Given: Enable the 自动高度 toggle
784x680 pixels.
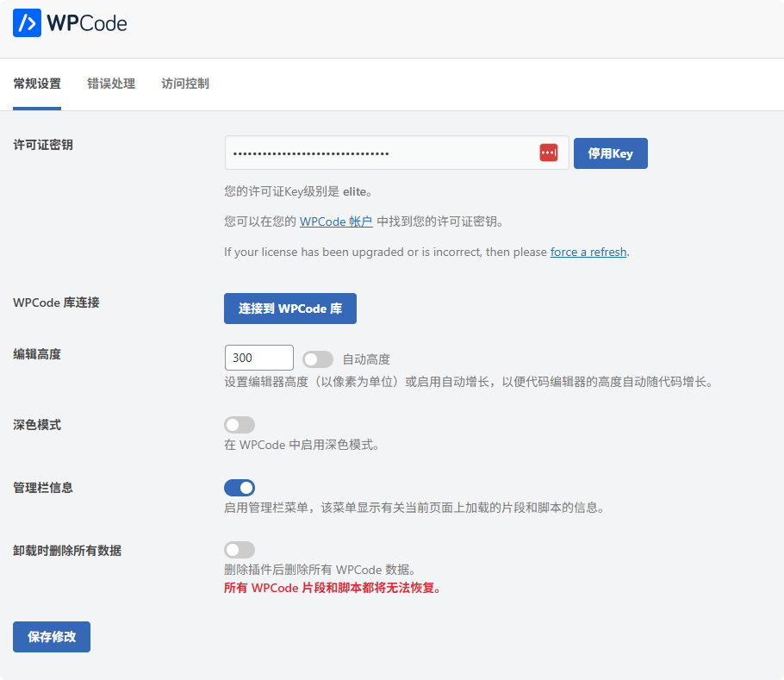Looking at the screenshot, I should coord(318,359).
